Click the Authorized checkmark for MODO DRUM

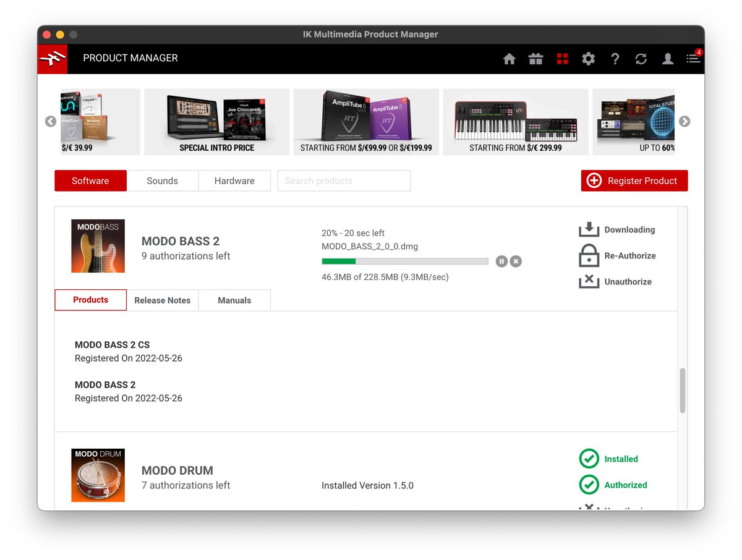pyautogui.click(x=589, y=485)
